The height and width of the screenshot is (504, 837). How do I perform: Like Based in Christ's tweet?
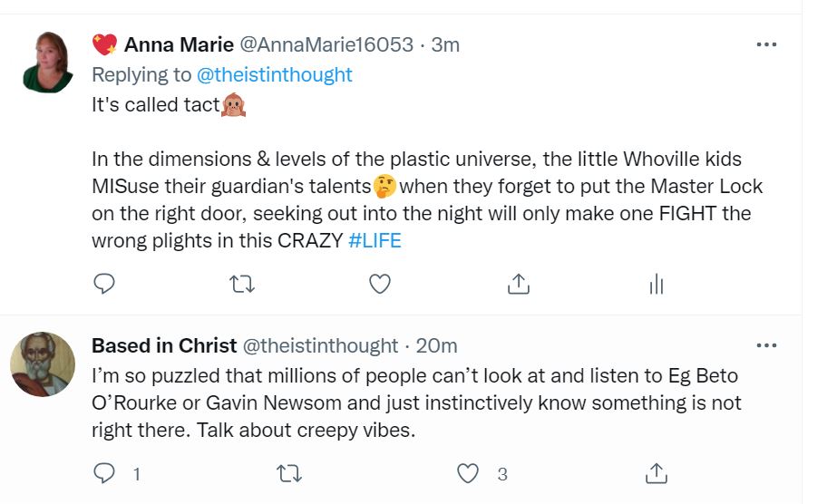point(467,473)
